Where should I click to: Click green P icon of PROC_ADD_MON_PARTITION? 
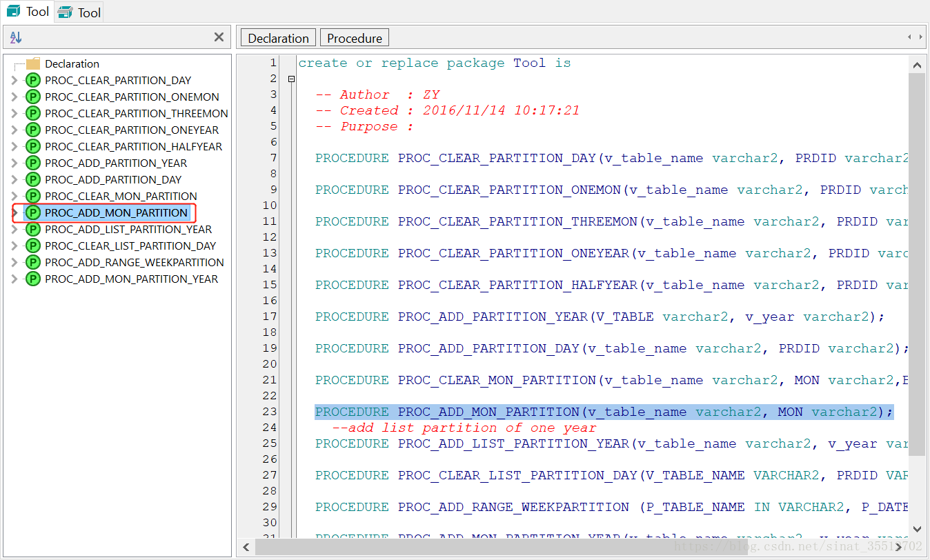pos(32,212)
